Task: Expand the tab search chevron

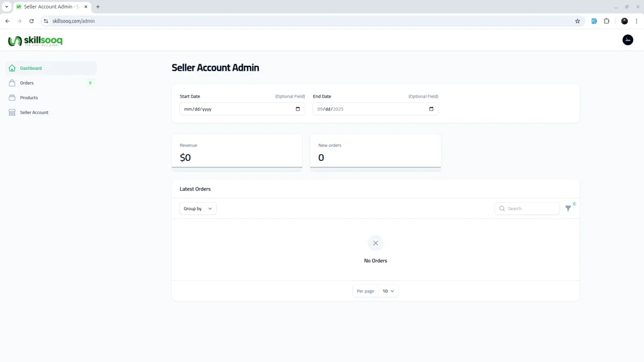Action: click(x=6, y=6)
